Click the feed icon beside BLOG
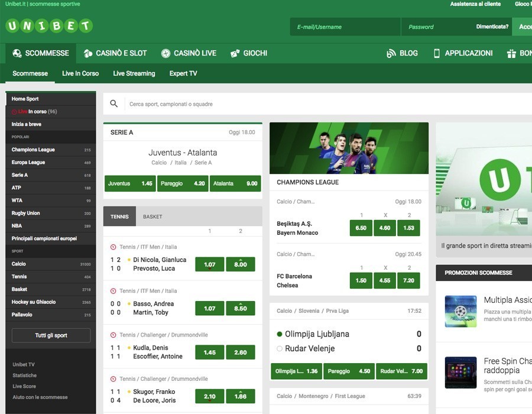 pyautogui.click(x=391, y=53)
